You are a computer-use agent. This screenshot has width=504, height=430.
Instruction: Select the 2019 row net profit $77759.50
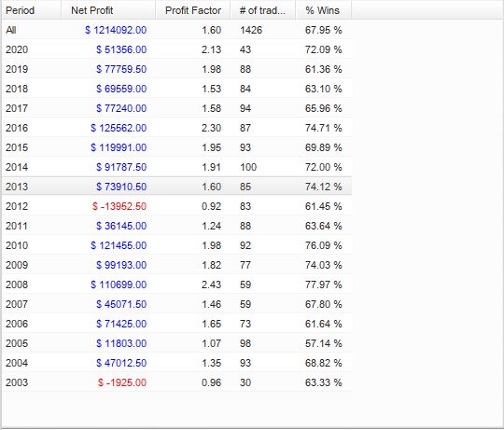[x=121, y=69]
